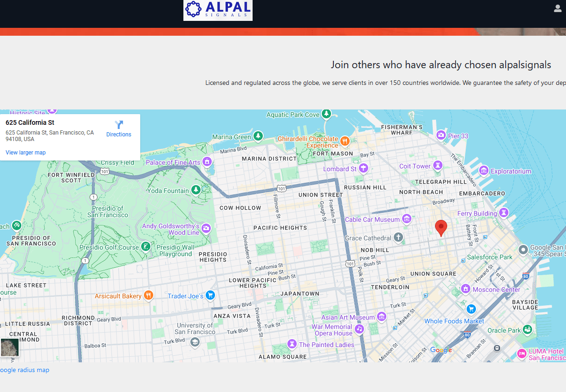The height and width of the screenshot is (392, 566).
Task: Open Andy Goldsworthy's Wood Line marker
Action: tap(206, 229)
